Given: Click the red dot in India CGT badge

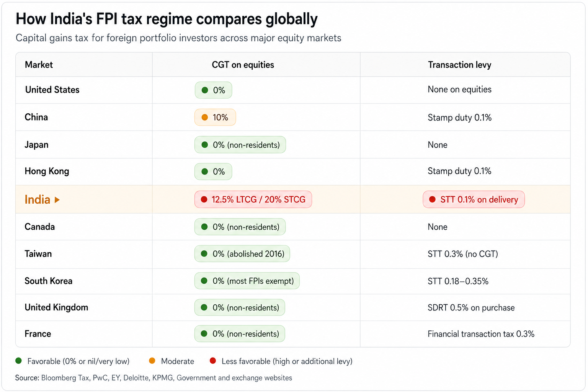Looking at the screenshot, I should tap(204, 199).
